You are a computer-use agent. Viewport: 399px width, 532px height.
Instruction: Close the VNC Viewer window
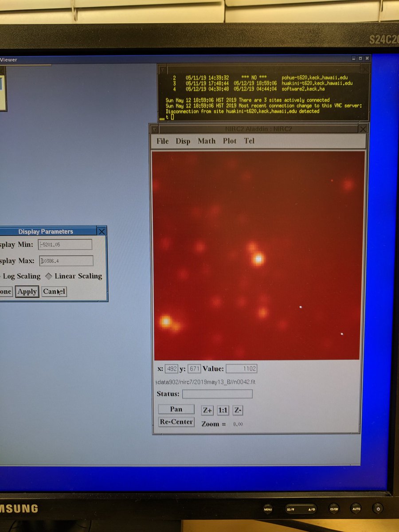click(x=367, y=58)
